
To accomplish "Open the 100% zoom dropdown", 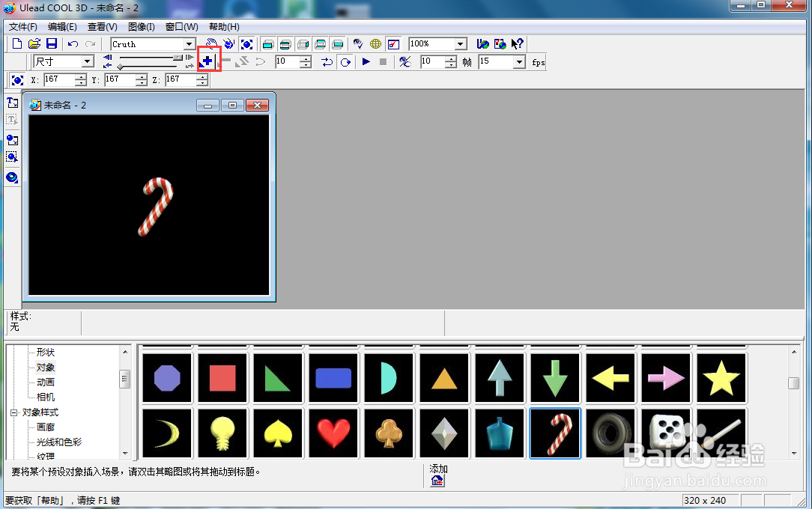I will coord(461,44).
